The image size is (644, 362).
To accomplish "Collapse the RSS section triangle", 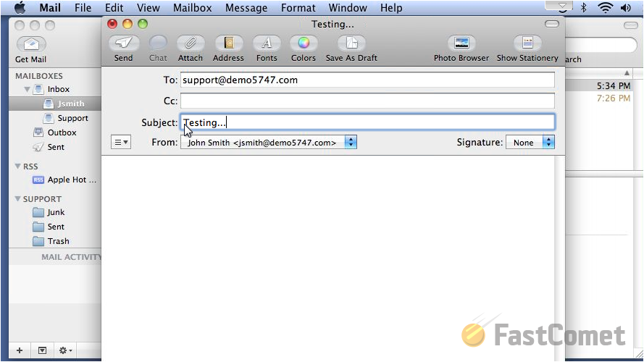I will point(17,167).
